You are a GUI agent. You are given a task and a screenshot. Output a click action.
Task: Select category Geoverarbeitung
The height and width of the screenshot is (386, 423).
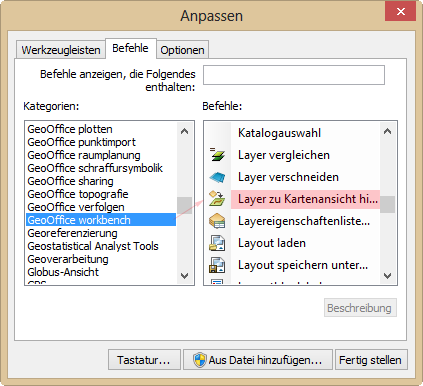point(101,259)
